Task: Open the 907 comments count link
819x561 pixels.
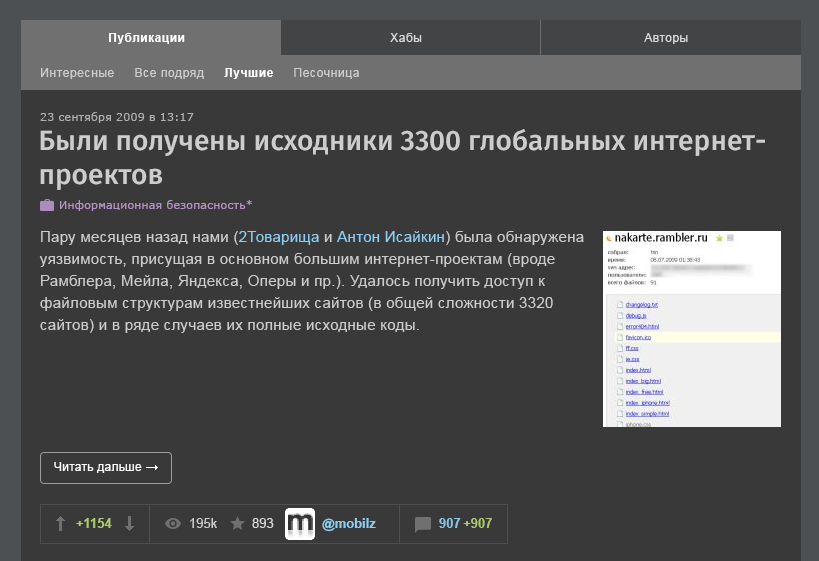Action: [x=449, y=523]
